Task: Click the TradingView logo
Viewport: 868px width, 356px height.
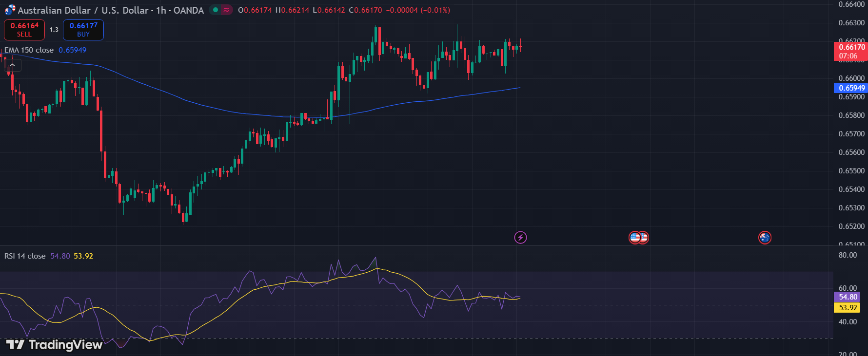Action: tap(55, 345)
